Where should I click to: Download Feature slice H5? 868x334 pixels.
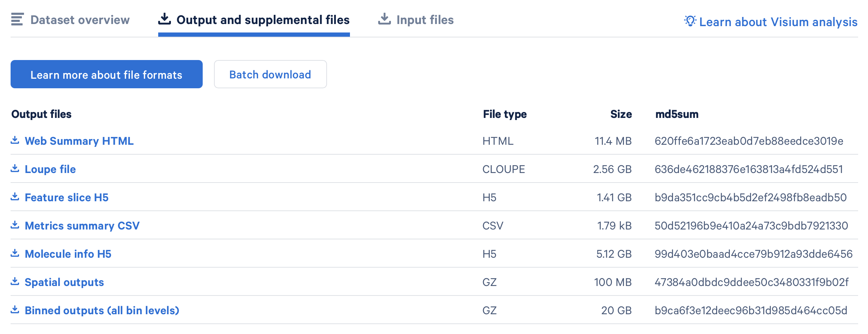tap(67, 197)
